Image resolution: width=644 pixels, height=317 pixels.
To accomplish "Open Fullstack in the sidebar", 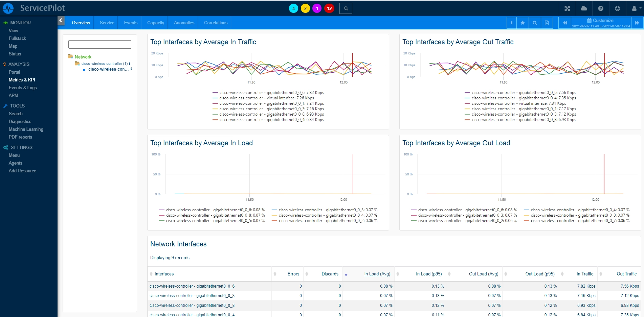I will (x=17, y=38).
